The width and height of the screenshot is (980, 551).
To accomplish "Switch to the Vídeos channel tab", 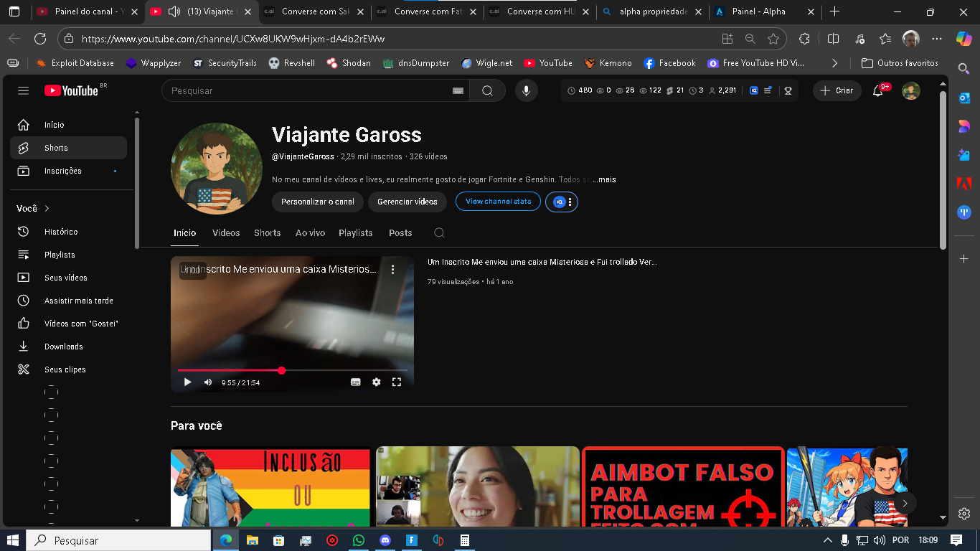I will [x=226, y=232].
